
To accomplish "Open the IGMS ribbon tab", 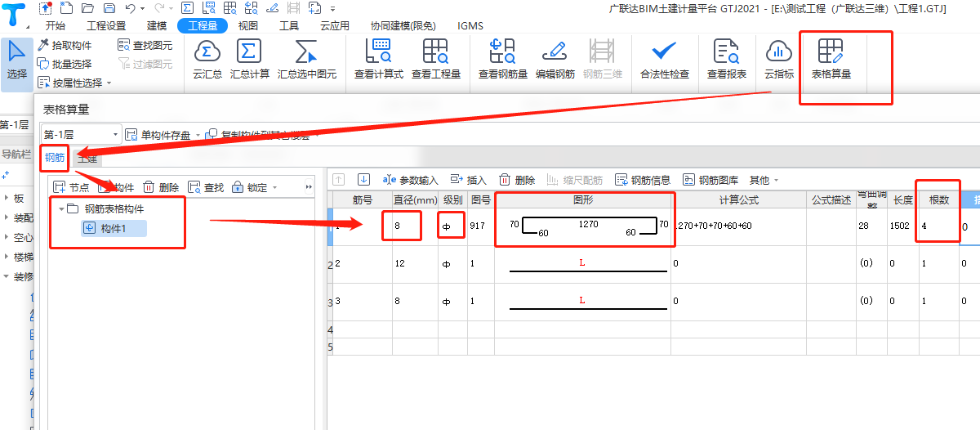I will [470, 26].
